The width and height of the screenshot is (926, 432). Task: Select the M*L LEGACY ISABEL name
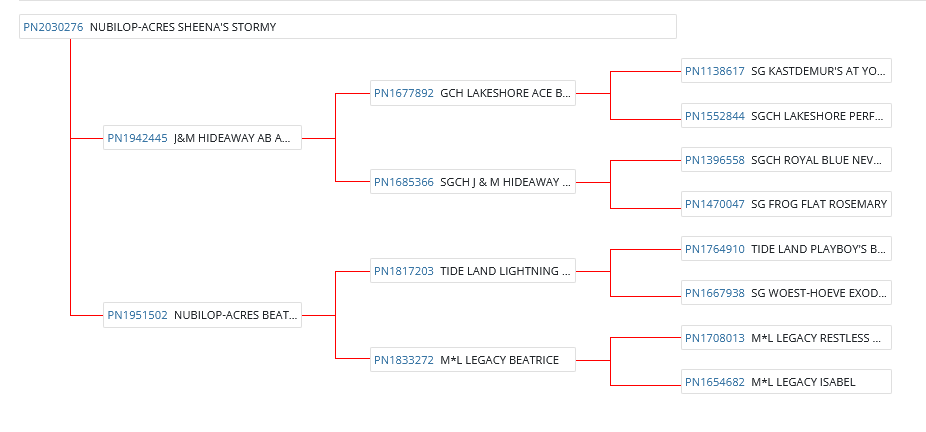pyautogui.click(x=803, y=382)
